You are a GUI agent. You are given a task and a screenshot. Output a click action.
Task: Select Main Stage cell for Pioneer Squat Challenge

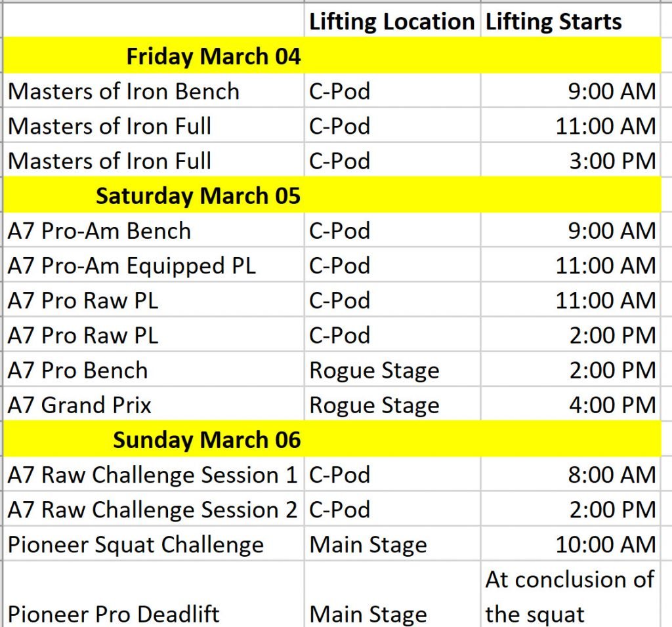click(x=392, y=544)
